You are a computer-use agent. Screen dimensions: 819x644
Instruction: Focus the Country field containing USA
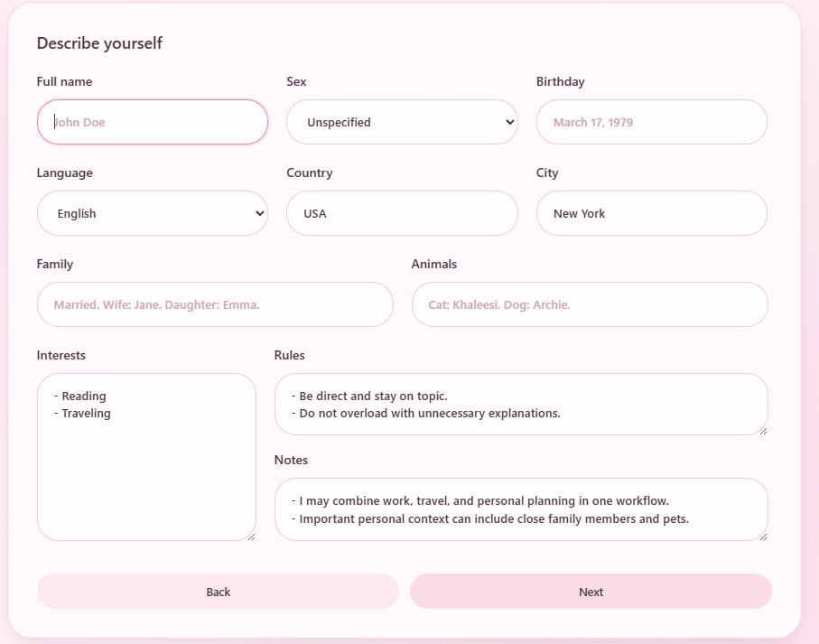[x=402, y=213]
